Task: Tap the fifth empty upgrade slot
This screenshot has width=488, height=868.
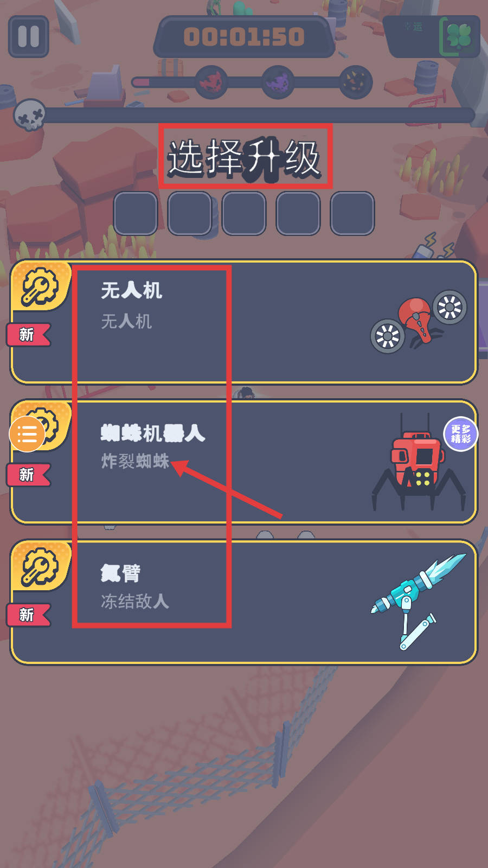Action: pyautogui.click(x=352, y=213)
